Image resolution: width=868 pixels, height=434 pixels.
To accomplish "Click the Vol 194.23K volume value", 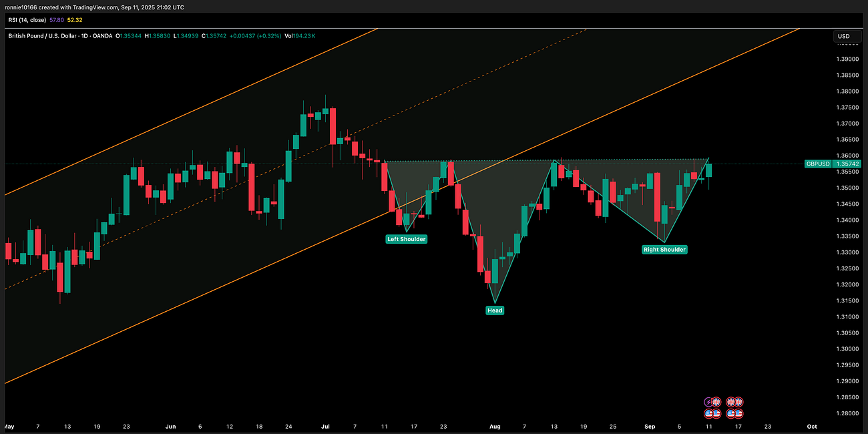I will pyautogui.click(x=299, y=36).
